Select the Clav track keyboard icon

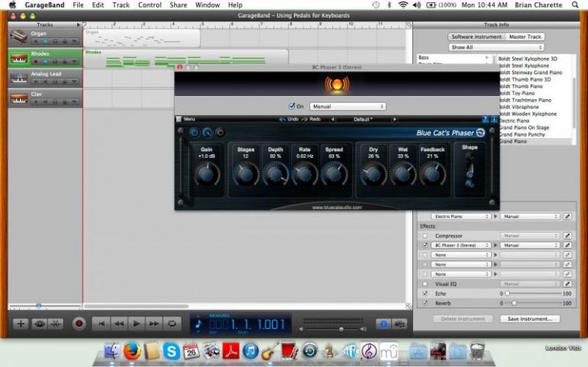pyautogui.click(x=19, y=98)
